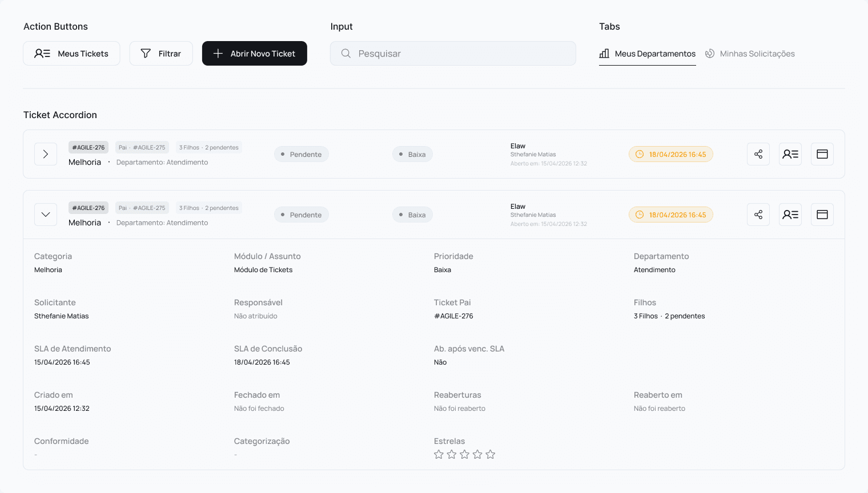The height and width of the screenshot is (493, 868).
Task: Switch to Meus Departamentos tab
Action: [648, 54]
